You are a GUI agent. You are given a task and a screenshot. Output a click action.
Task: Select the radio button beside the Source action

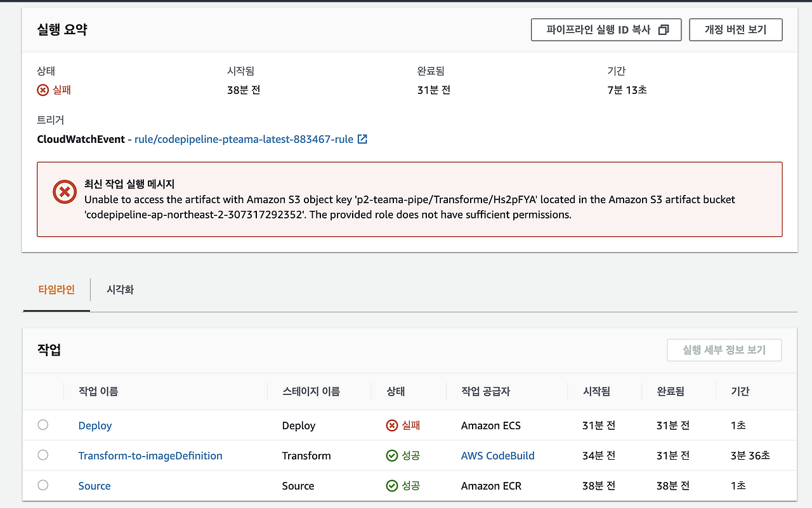[43, 485]
